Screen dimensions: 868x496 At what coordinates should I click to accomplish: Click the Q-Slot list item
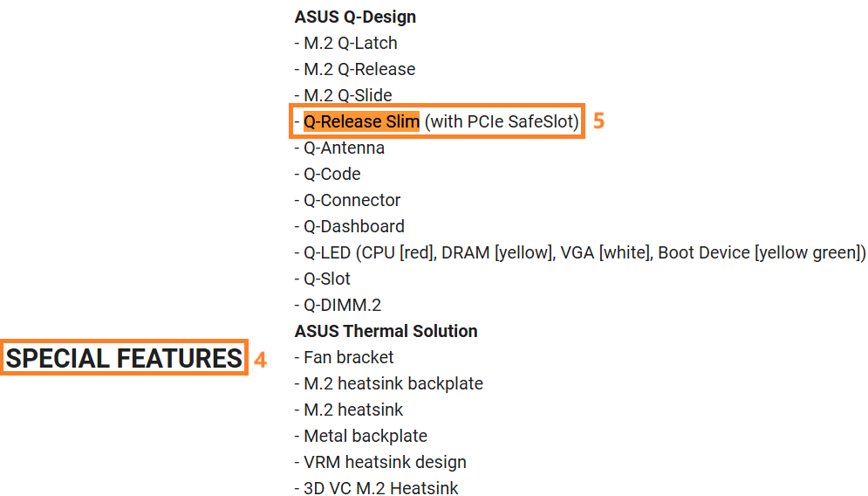(323, 279)
